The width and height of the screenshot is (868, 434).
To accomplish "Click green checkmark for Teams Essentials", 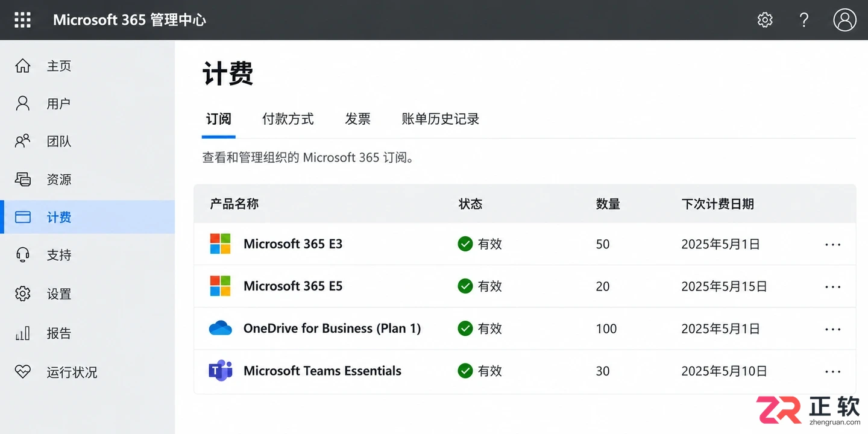I will tap(465, 370).
